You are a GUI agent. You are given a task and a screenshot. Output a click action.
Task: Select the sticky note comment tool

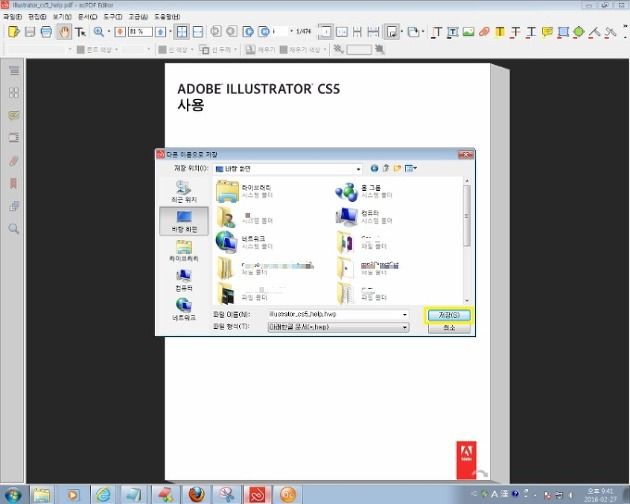tap(547, 32)
